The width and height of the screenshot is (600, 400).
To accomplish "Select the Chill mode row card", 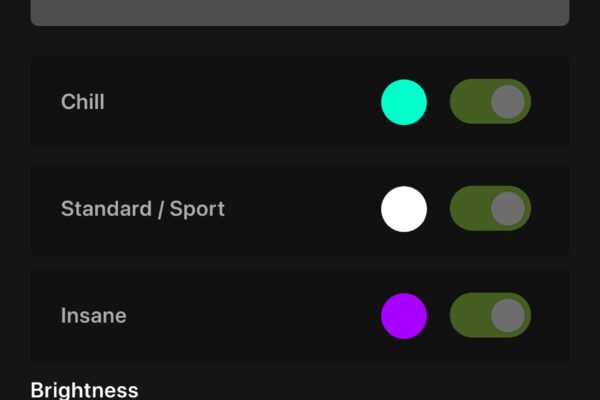I will (x=250, y=102).
